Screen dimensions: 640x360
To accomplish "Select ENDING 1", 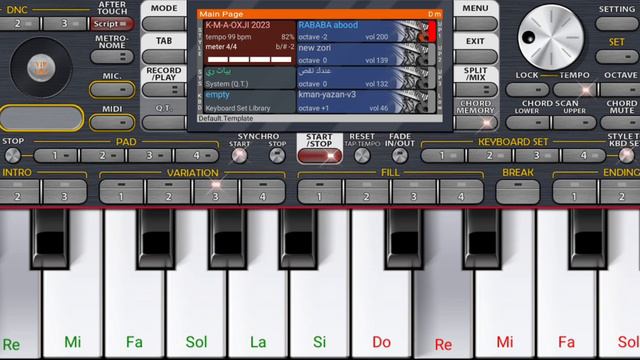I will 575,191.
